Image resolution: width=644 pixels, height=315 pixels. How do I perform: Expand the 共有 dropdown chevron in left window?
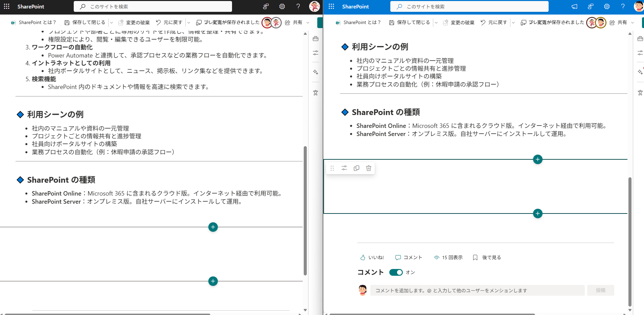point(308,22)
